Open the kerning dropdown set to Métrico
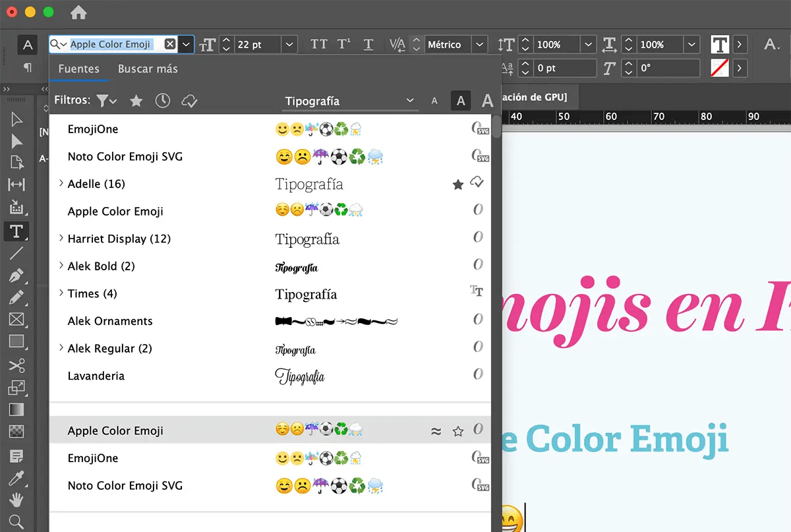Image resolution: width=791 pixels, height=532 pixels. pos(479,44)
